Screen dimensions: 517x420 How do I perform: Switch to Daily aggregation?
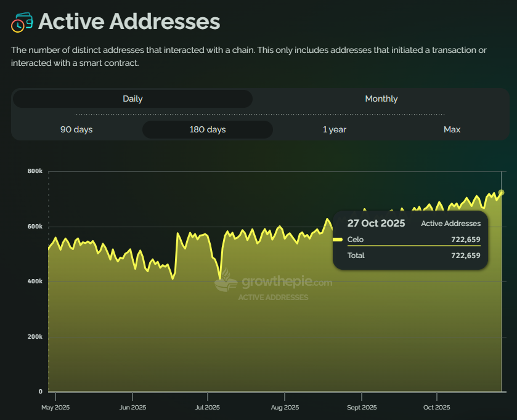132,99
